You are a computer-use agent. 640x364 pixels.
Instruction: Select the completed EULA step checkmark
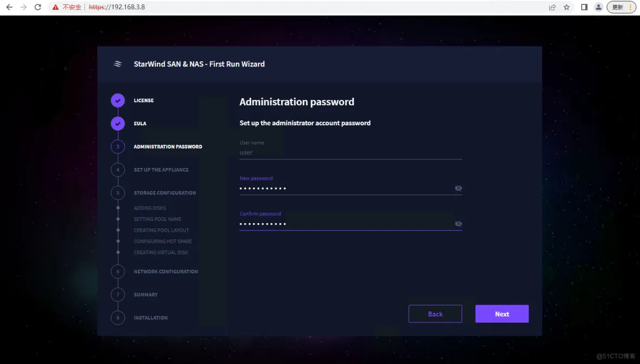click(x=117, y=124)
